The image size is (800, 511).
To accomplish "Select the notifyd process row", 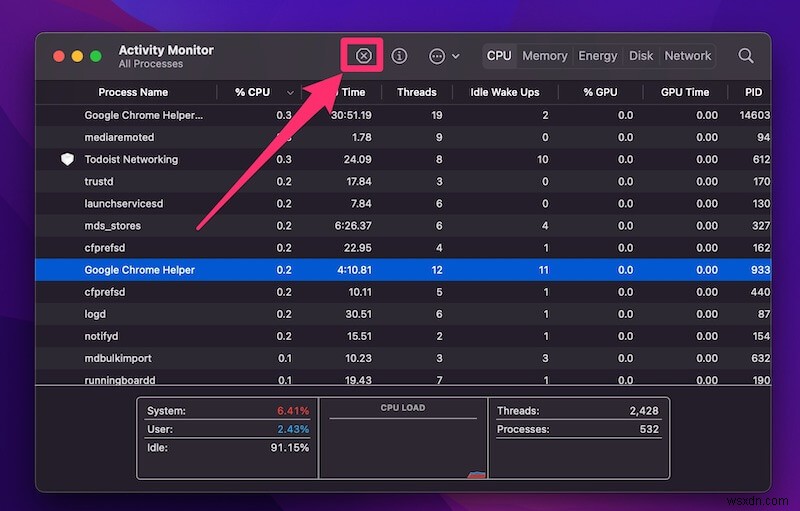I will pyautogui.click(x=403, y=336).
